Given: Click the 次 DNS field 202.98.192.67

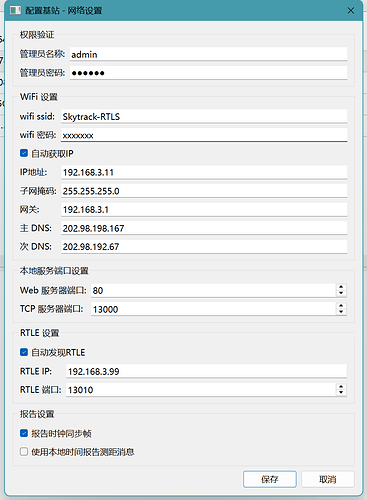Looking at the screenshot, I should pyautogui.click(x=204, y=247).
